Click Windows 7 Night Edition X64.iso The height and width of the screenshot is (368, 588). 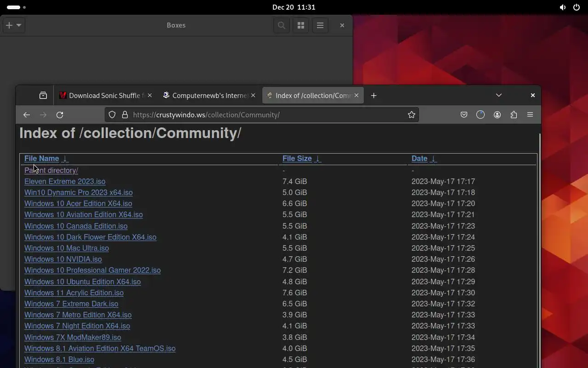click(x=77, y=326)
